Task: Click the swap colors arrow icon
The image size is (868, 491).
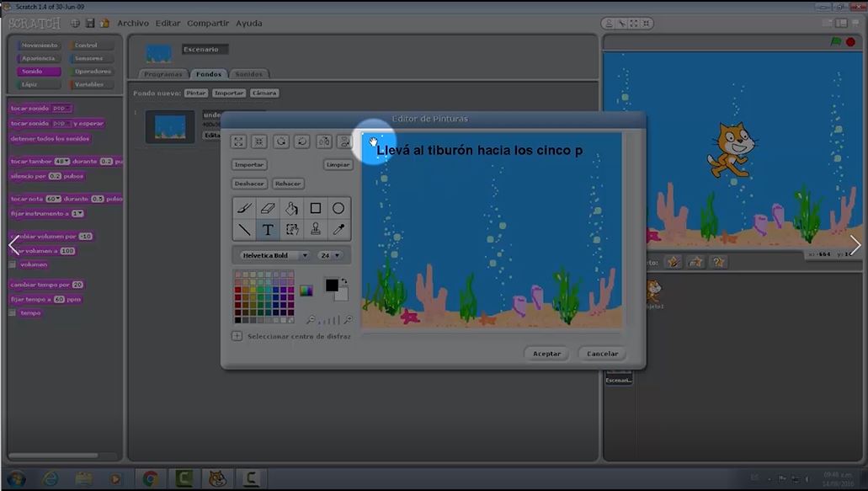Action: pos(344,282)
